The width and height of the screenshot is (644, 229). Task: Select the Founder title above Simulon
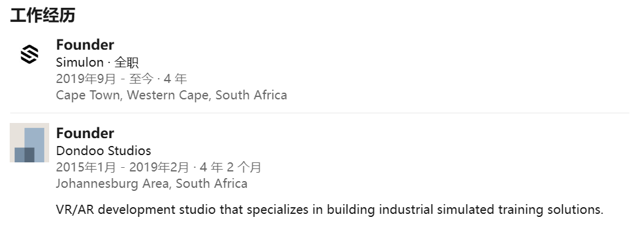(x=85, y=45)
